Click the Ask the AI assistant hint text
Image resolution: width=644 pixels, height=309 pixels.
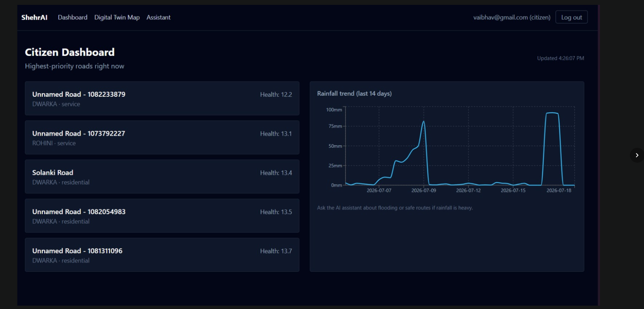pos(395,208)
